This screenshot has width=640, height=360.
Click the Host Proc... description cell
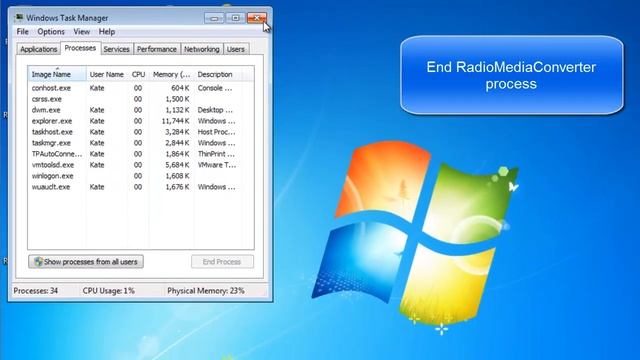tap(217, 132)
